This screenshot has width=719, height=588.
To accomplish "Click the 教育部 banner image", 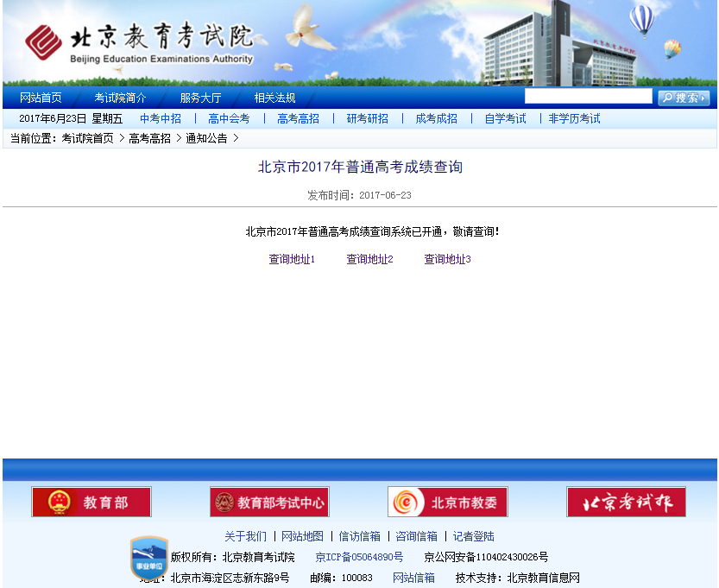I will pyautogui.click(x=91, y=502).
